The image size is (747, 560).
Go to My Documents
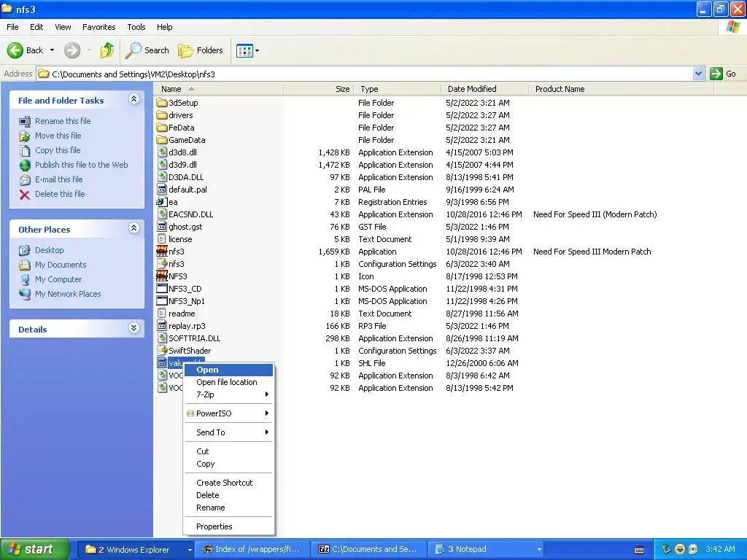click(x=61, y=265)
